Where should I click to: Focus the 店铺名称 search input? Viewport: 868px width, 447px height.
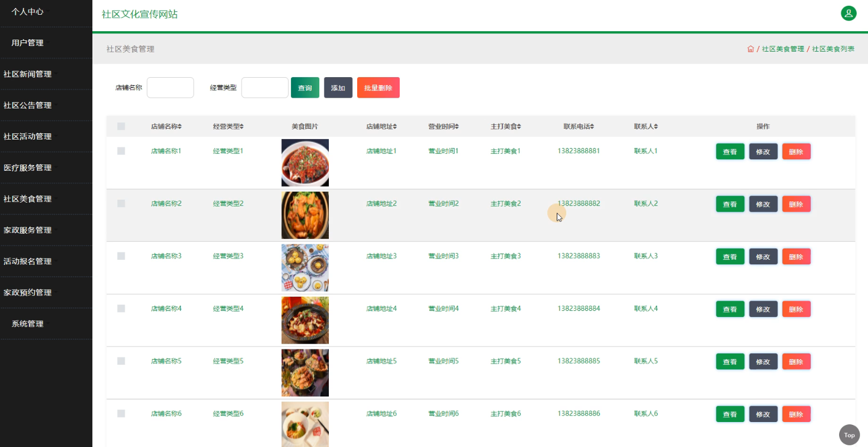(x=170, y=88)
